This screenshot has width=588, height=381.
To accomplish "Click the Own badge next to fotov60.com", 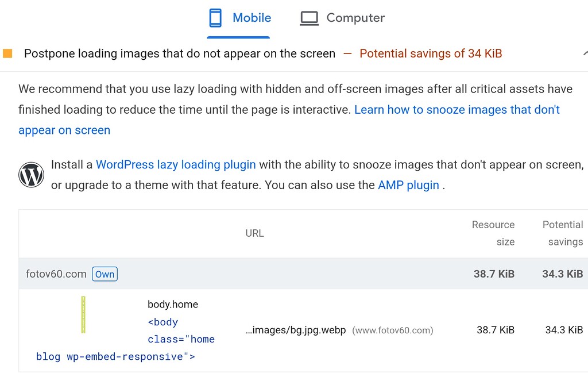I will (x=105, y=274).
